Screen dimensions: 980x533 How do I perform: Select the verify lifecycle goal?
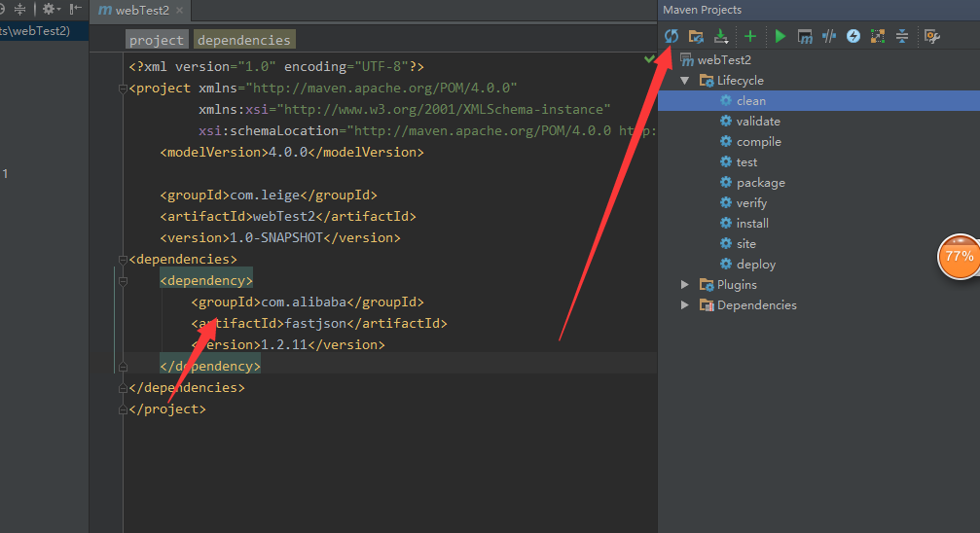point(750,203)
